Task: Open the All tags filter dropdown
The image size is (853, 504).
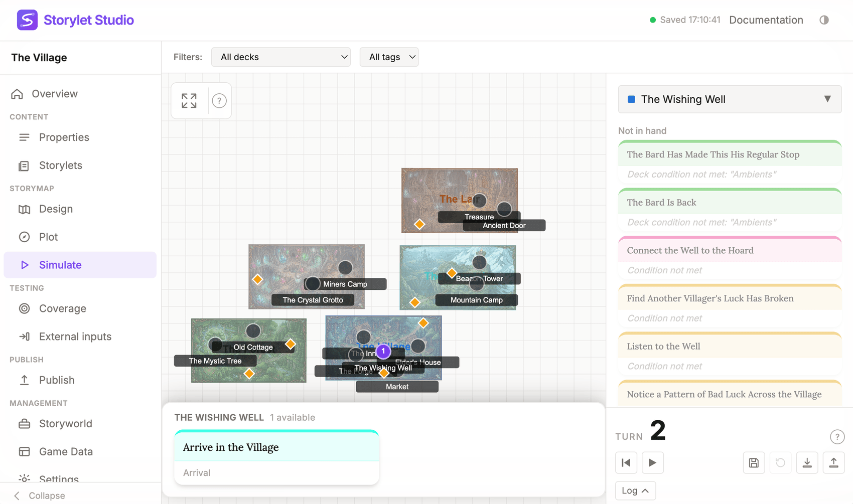Action: [x=389, y=57]
